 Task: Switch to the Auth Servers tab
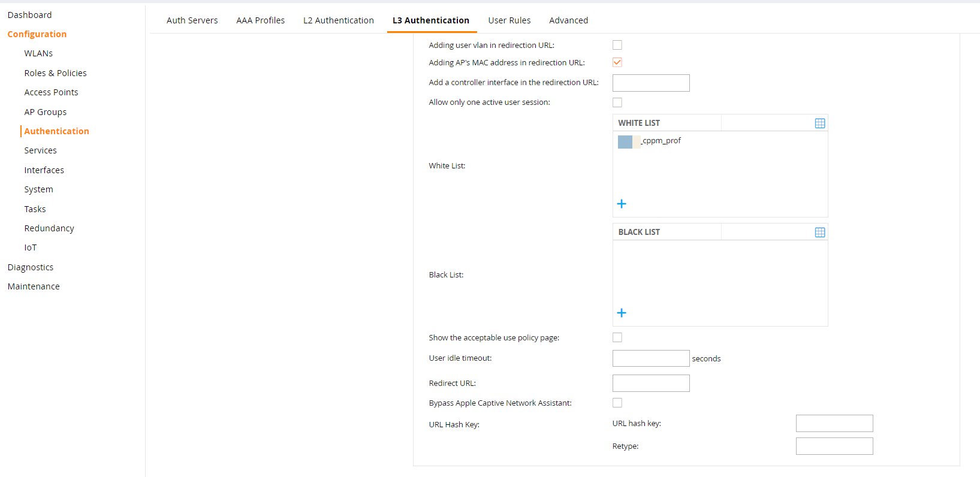(192, 20)
